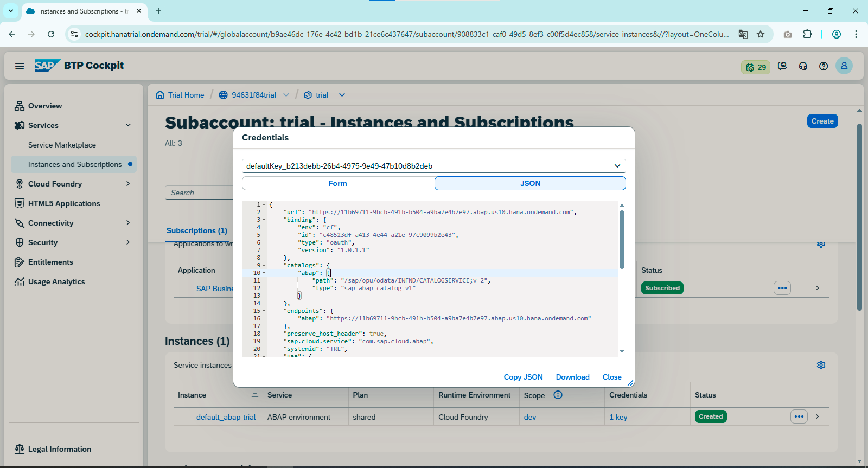
Task: Switch credentials view to JSON
Action: [x=530, y=183]
